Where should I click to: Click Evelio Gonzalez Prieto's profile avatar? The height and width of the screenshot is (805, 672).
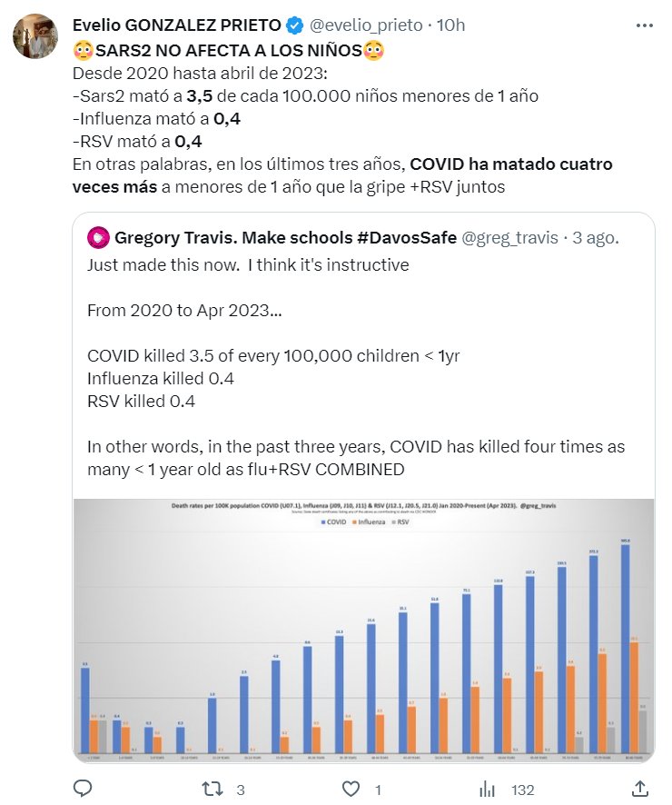(x=36, y=38)
